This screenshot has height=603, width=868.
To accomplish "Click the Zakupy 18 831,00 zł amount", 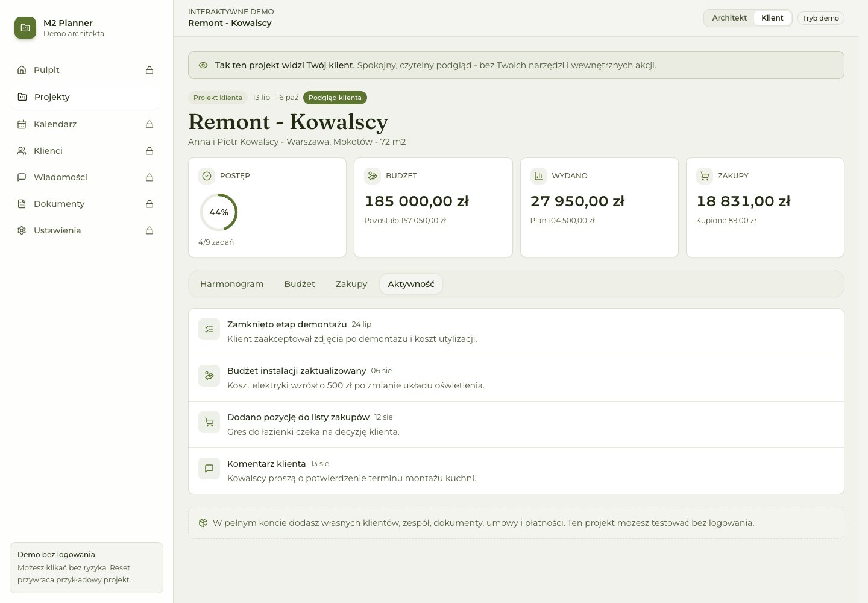I will 743,201.
